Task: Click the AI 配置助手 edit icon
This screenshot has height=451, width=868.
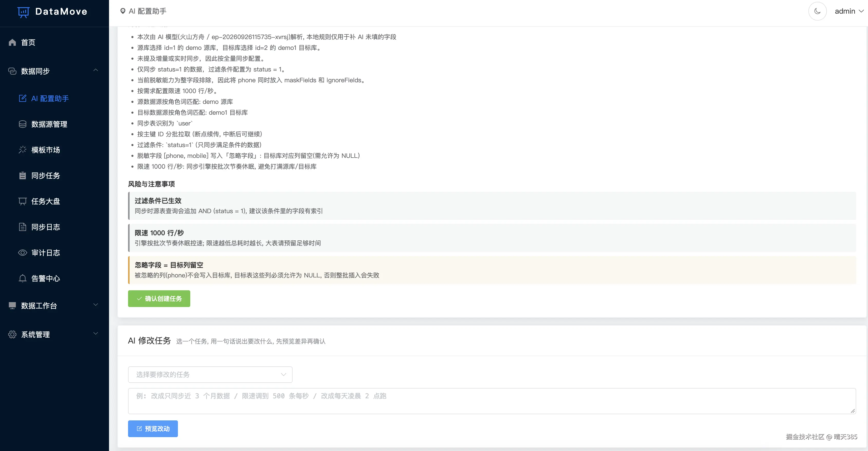Action: point(23,98)
